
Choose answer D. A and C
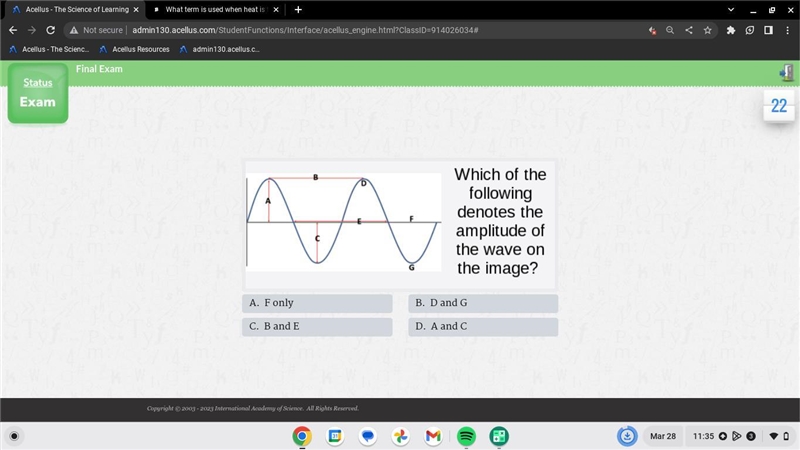(x=483, y=327)
